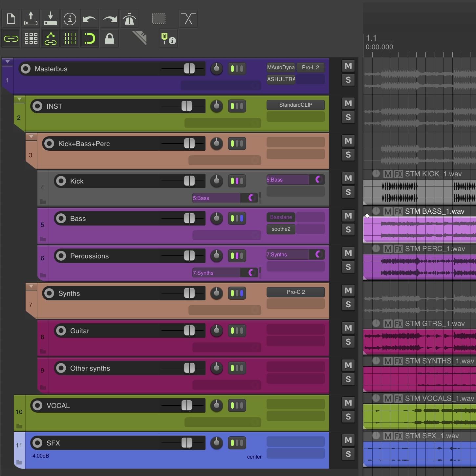Collapse the Masterbus folder triangle
The width and height of the screenshot is (476, 476).
[x=7, y=62]
